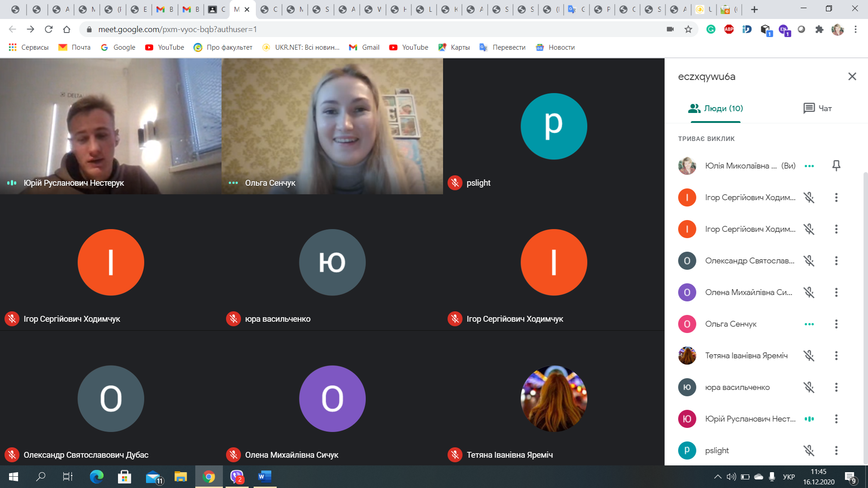Open the Grammarly extension icon
Image resolution: width=868 pixels, height=488 pixels.
[711, 29]
